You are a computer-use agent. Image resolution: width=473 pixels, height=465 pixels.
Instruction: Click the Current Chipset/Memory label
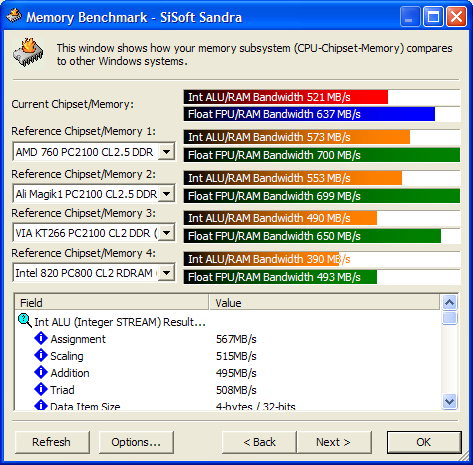click(73, 104)
